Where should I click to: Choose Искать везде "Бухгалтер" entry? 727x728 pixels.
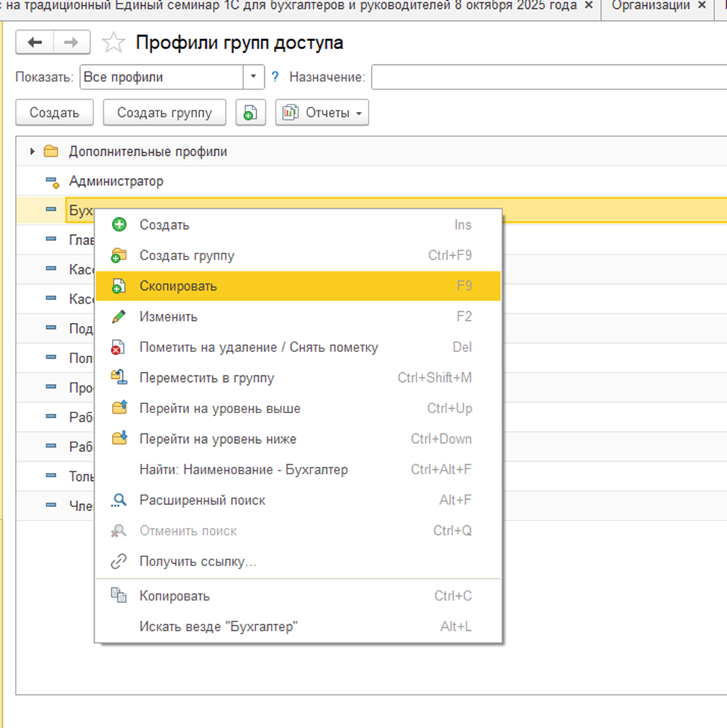pos(299,627)
